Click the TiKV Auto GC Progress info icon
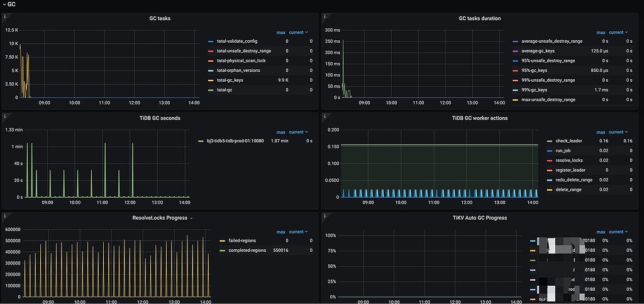The height and width of the screenshot is (304, 644). pyautogui.click(x=325, y=216)
